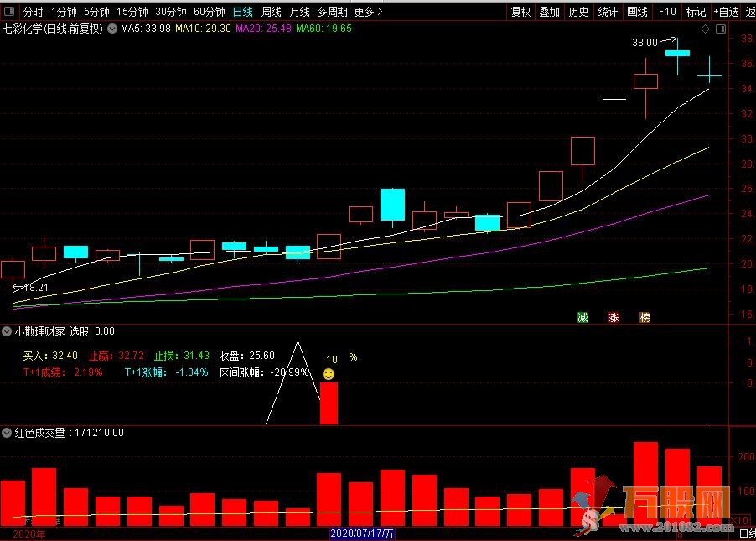Open F10 company info

tap(667, 12)
